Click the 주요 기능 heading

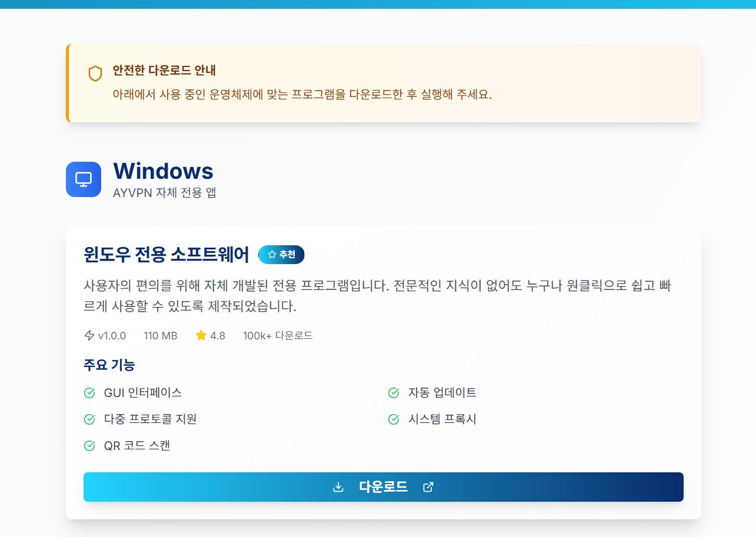(109, 365)
